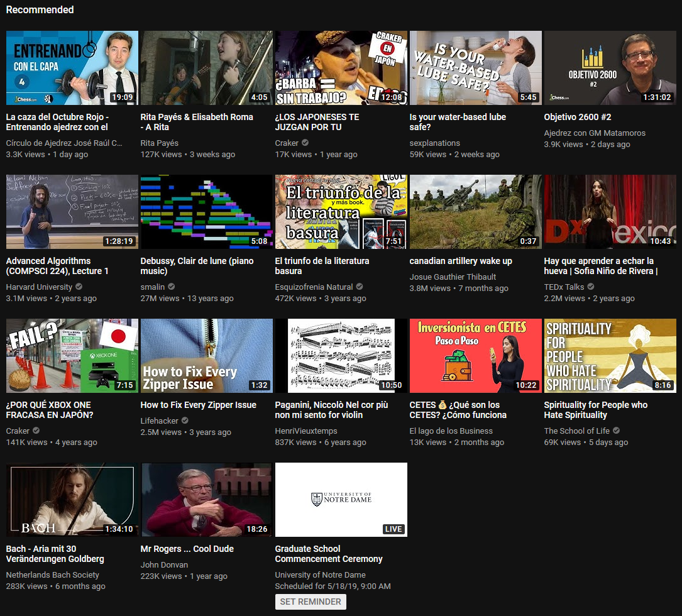Play the 'How to Fix Every Zipper Issue' thumbnail
The width and height of the screenshot is (682, 616).
pos(207,356)
